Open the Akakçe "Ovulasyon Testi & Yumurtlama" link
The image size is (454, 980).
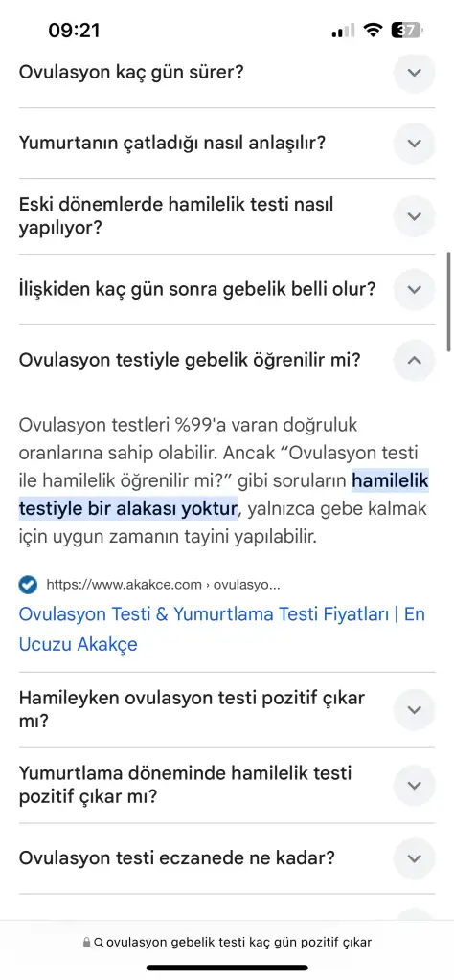tap(222, 629)
